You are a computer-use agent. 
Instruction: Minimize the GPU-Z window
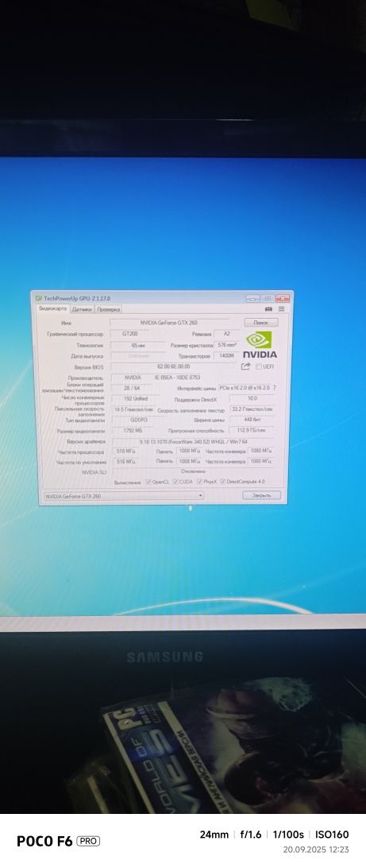pyautogui.click(x=253, y=298)
